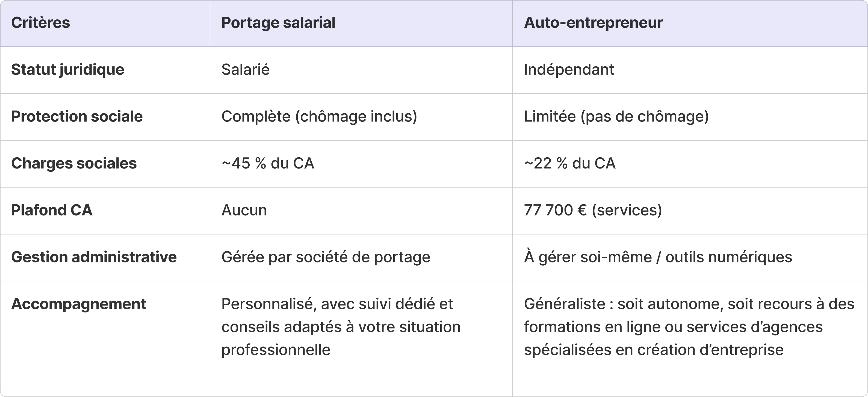
Task: Click Gérée par société de portage cell
Action: (x=326, y=257)
